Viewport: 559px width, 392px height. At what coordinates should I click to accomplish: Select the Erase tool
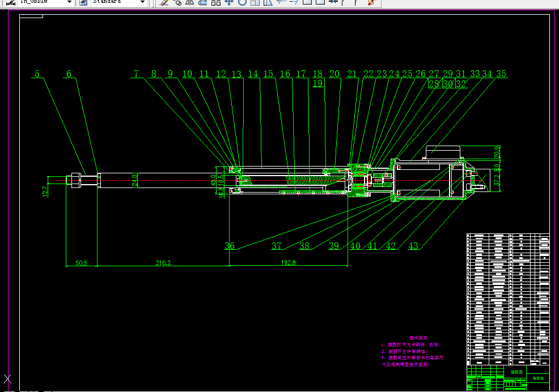click(164, 2)
